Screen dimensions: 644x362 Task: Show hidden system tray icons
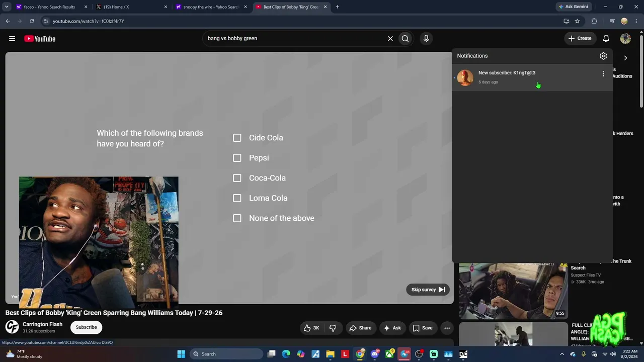[562, 354]
